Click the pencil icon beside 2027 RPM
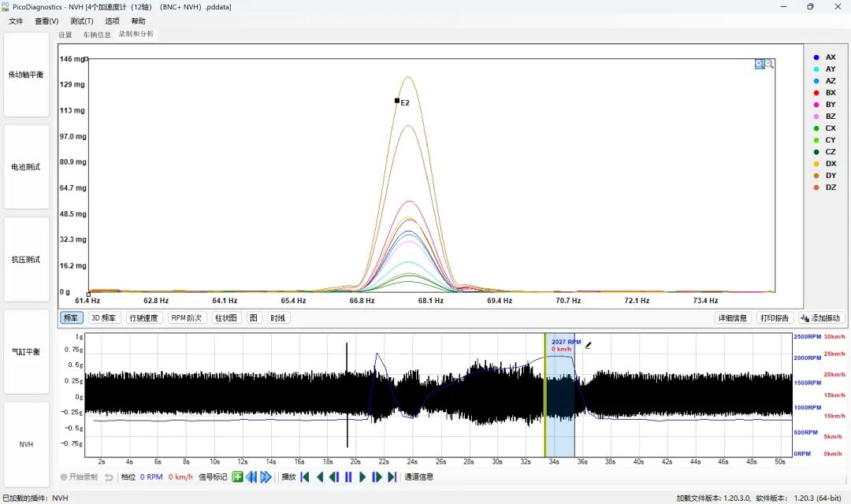Viewport: 851px width, 504px height. tap(589, 344)
